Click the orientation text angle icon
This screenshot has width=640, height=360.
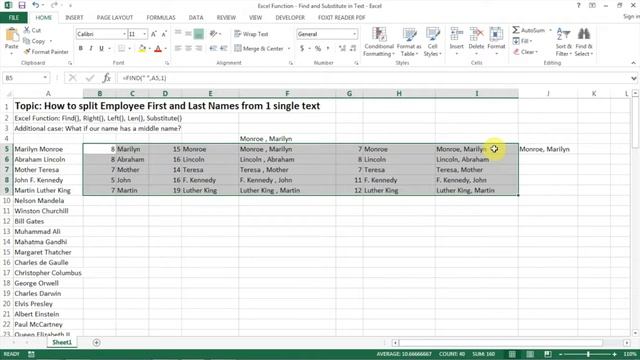coord(213,34)
